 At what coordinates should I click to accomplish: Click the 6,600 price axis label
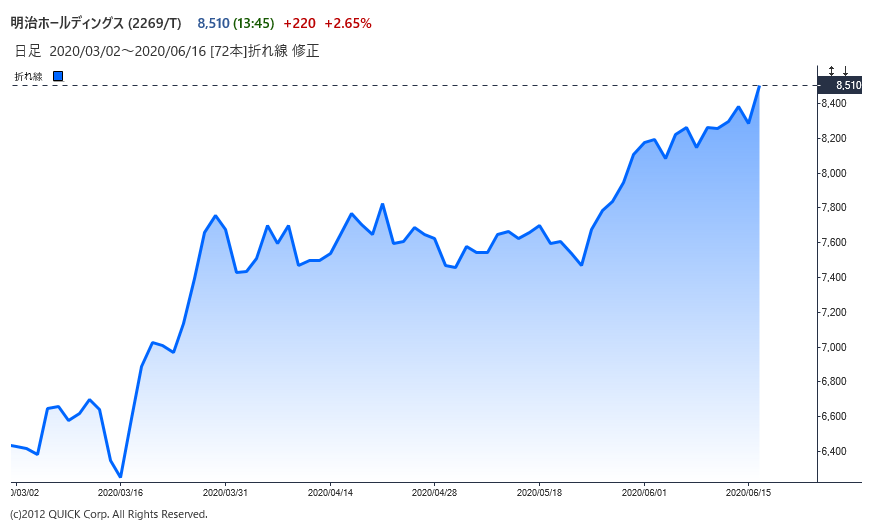(x=834, y=416)
